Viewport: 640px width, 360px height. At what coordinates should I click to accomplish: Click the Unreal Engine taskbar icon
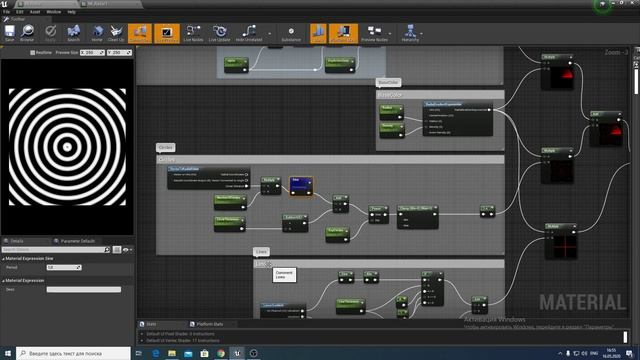[237, 353]
